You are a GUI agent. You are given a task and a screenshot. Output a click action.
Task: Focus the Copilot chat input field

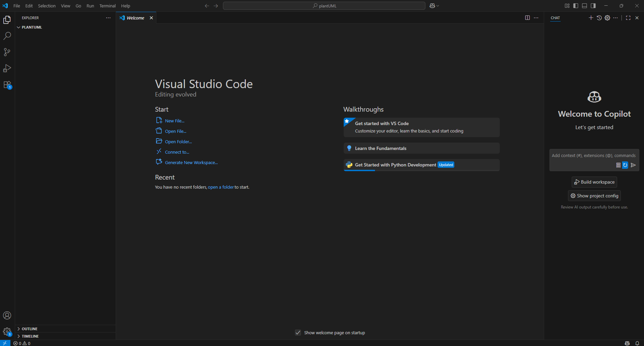click(x=594, y=156)
